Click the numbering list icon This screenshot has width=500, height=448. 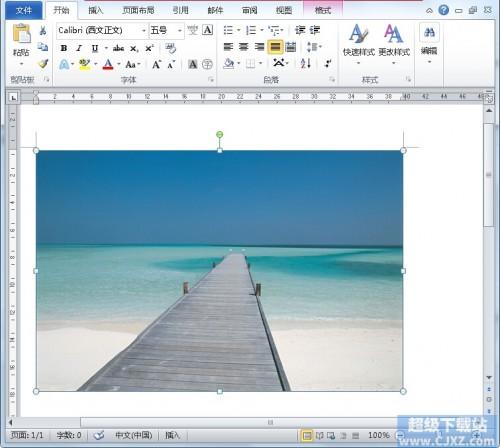(x=251, y=30)
